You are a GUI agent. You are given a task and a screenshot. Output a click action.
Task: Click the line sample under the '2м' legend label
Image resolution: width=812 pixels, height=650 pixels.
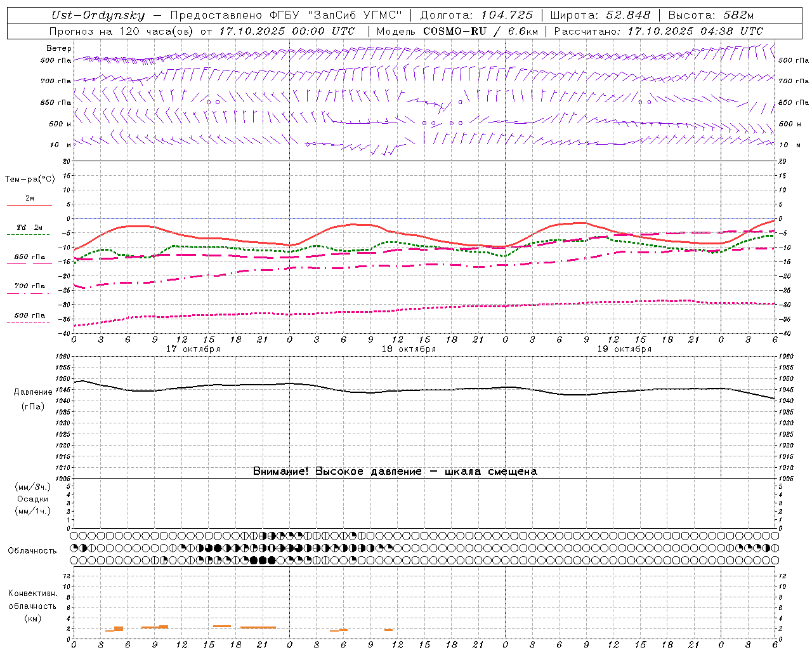[29, 205]
